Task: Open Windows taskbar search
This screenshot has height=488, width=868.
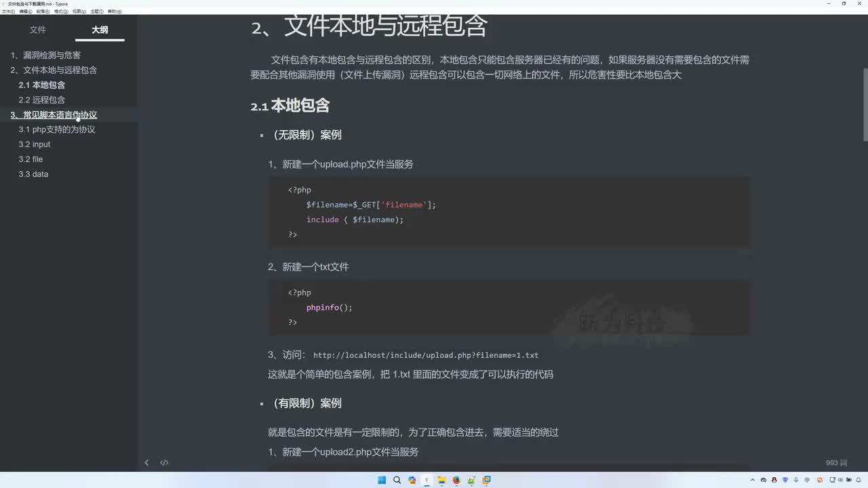Action: (x=397, y=480)
